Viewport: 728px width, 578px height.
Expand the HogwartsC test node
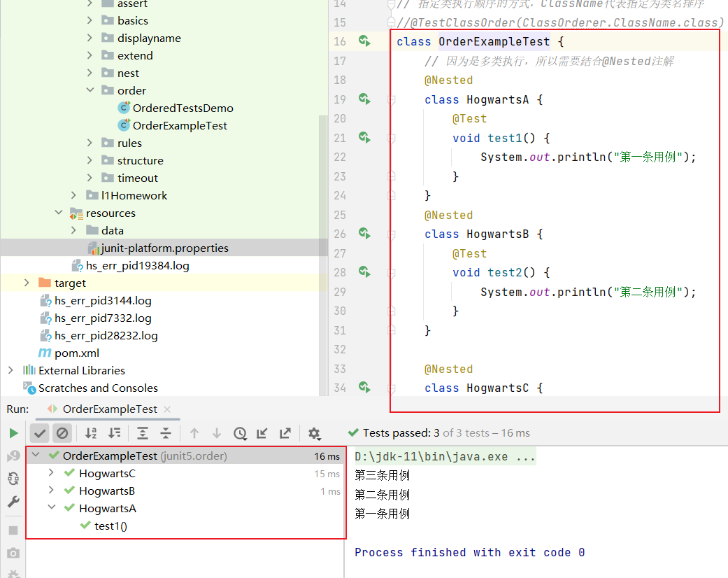[x=51, y=473]
